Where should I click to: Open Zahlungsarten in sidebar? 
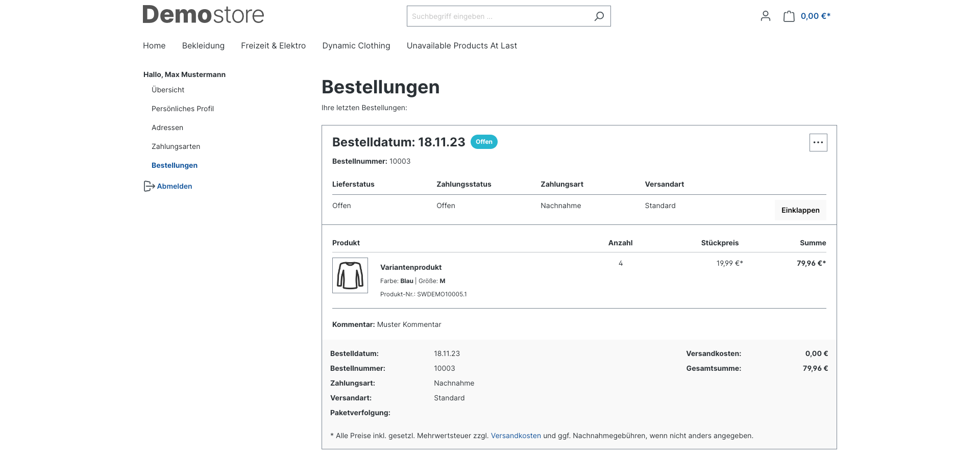(x=176, y=146)
